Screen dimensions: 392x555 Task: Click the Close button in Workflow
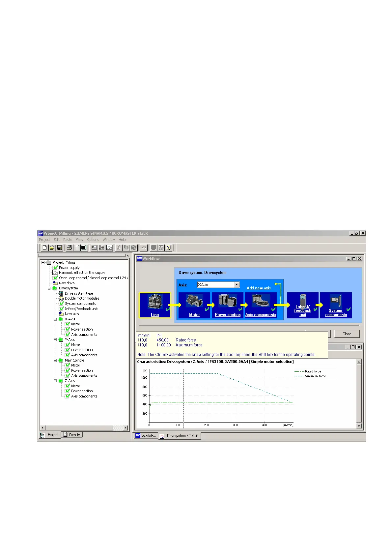point(347,334)
